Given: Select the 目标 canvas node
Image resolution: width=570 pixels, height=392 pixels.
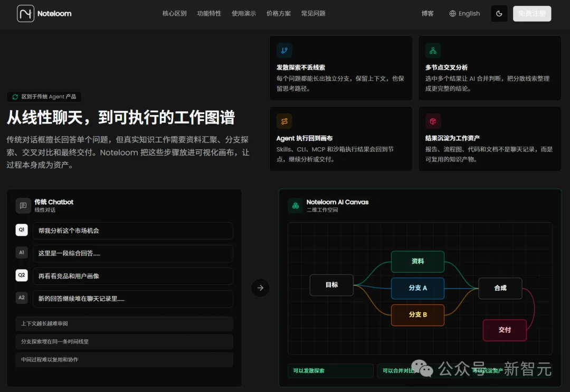Looking at the screenshot, I should (x=331, y=285).
